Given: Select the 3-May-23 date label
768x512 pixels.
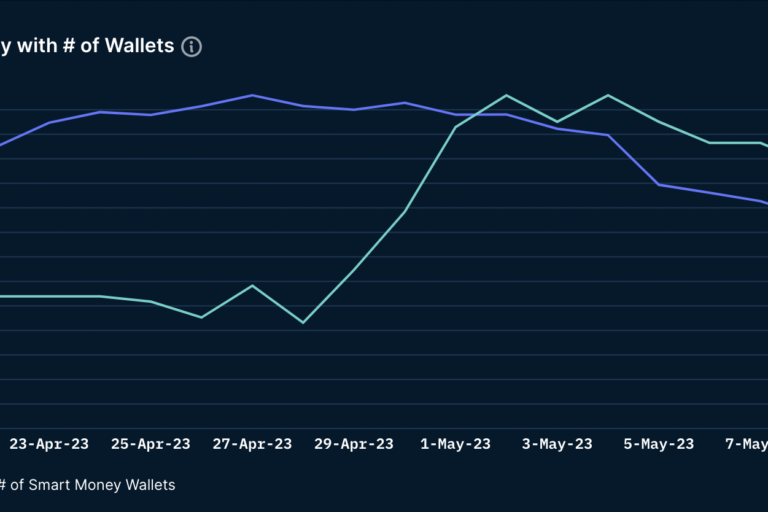Looking at the screenshot, I should click(x=557, y=444).
